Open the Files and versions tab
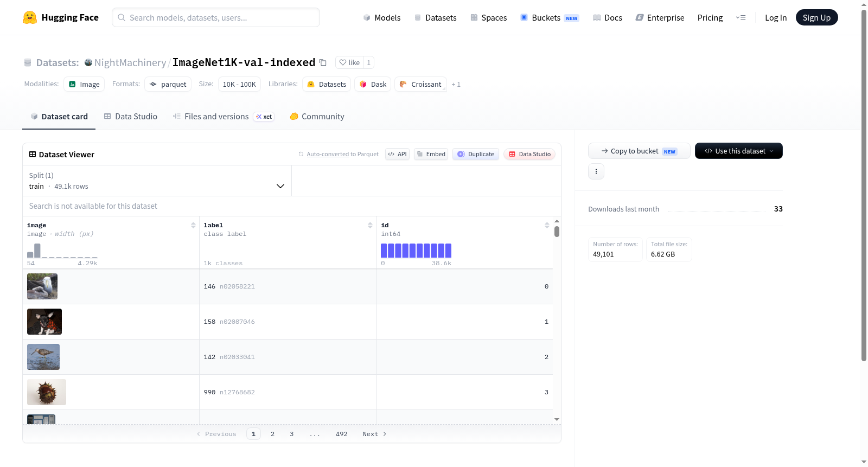Image resolution: width=868 pixels, height=467 pixels. click(x=224, y=116)
